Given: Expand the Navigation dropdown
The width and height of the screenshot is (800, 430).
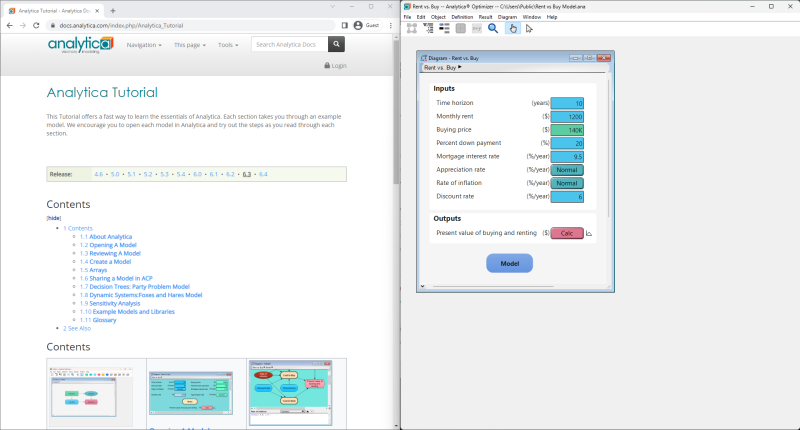Looking at the screenshot, I should [x=144, y=45].
